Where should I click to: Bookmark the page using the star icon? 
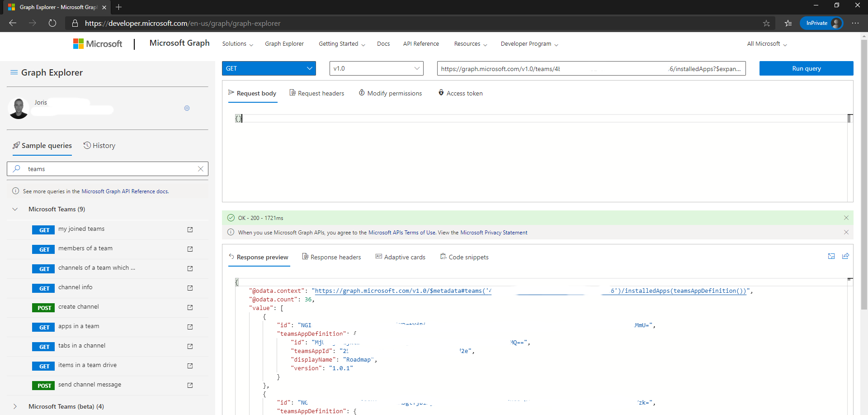click(767, 23)
